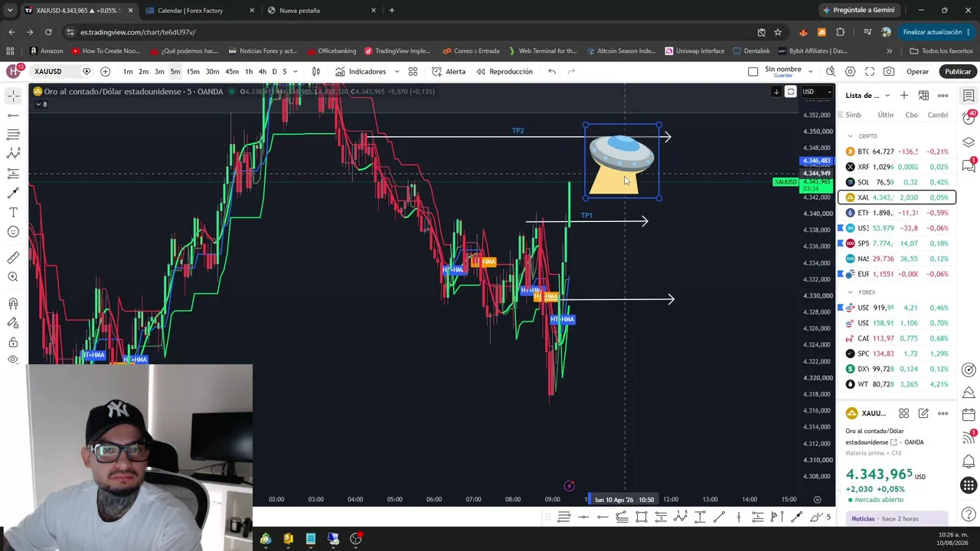This screenshot has height=551, width=980.
Task: Open the time axis settings gear
Action: (x=817, y=500)
